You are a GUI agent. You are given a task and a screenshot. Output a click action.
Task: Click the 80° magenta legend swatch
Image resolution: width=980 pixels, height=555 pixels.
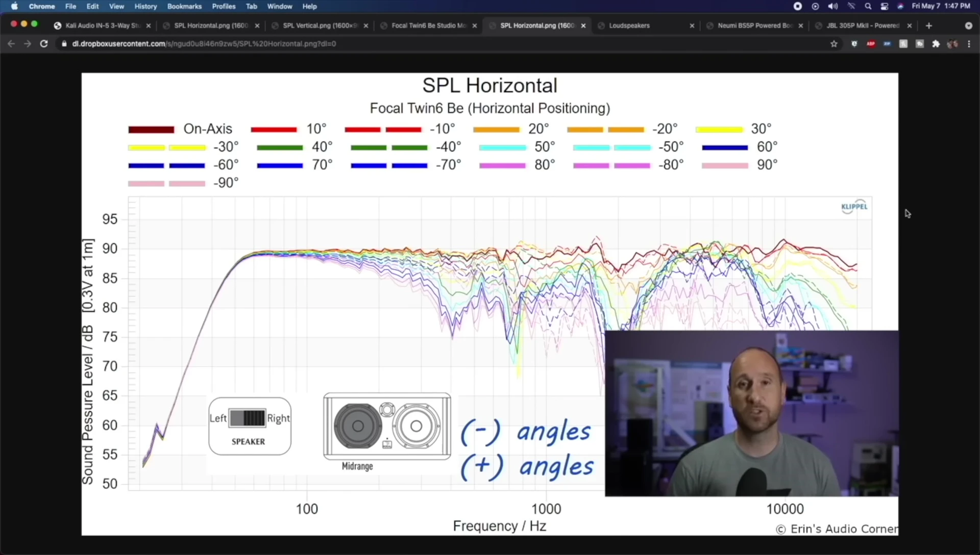(502, 165)
